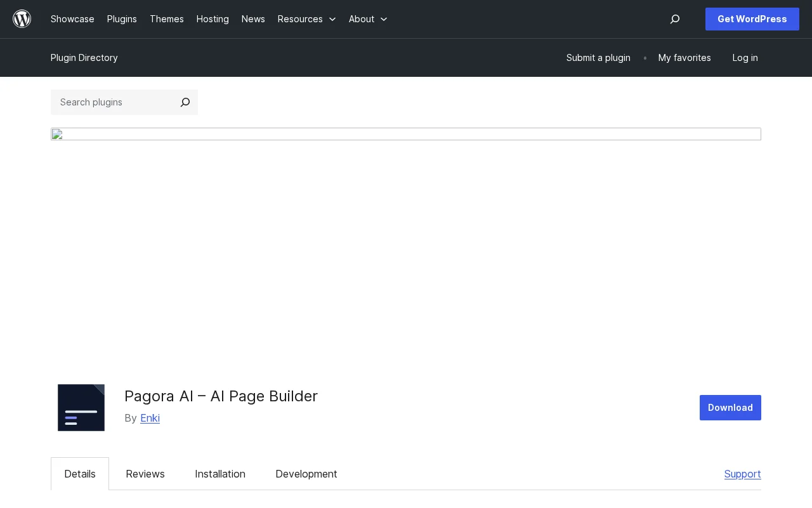
Task: Click the plugin banner image
Action: 406,134
